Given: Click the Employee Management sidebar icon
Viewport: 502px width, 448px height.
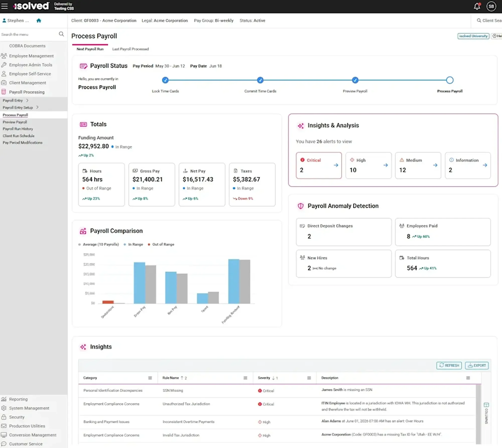Looking at the screenshot, I should click(4, 56).
